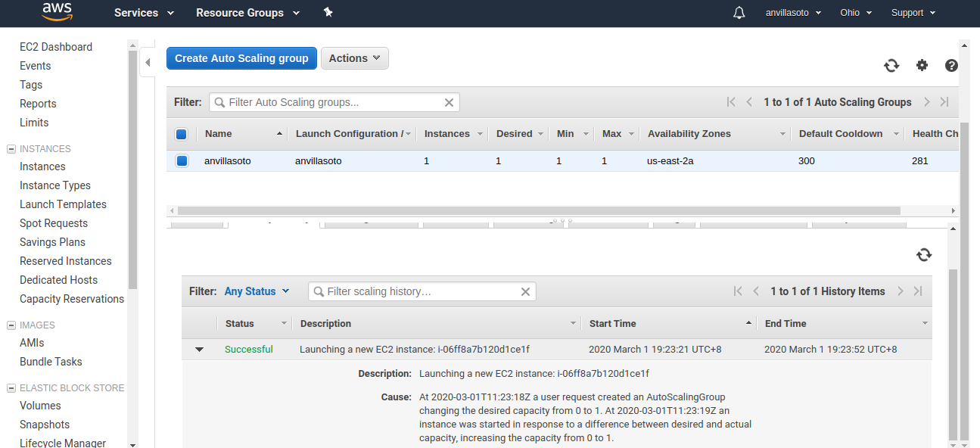This screenshot has height=448, width=980.
Task: Go to first page of History Items
Action: pyautogui.click(x=738, y=291)
